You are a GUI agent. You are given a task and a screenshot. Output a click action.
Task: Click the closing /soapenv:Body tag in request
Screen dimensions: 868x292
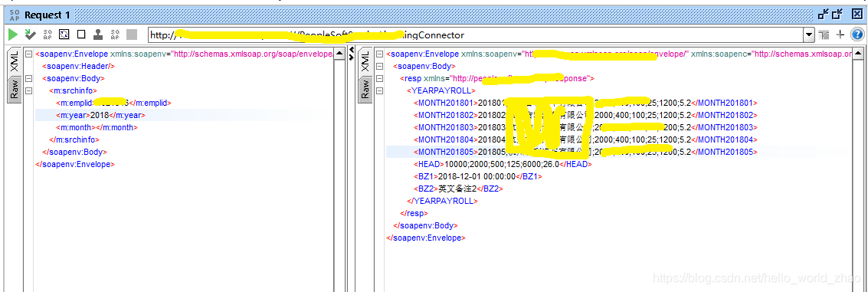click(x=75, y=152)
